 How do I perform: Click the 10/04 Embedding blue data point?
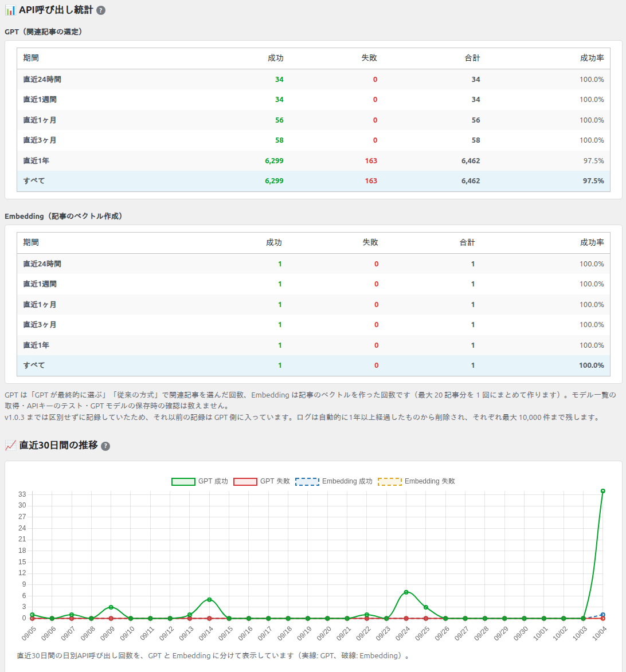pos(603,615)
